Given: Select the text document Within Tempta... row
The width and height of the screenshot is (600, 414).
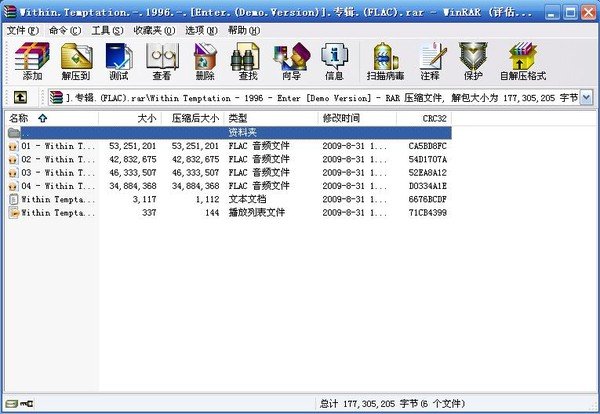Looking at the screenshot, I should pyautogui.click(x=58, y=199).
